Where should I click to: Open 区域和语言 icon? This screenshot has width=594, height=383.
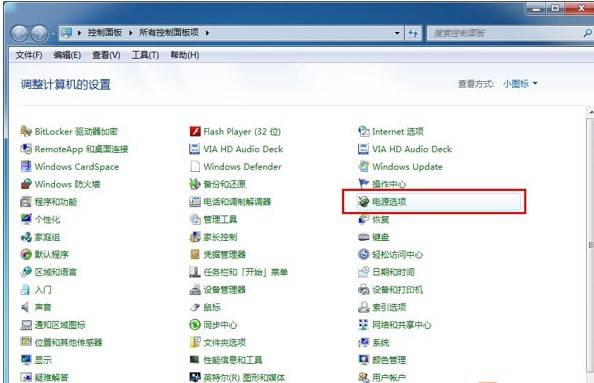click(26, 272)
